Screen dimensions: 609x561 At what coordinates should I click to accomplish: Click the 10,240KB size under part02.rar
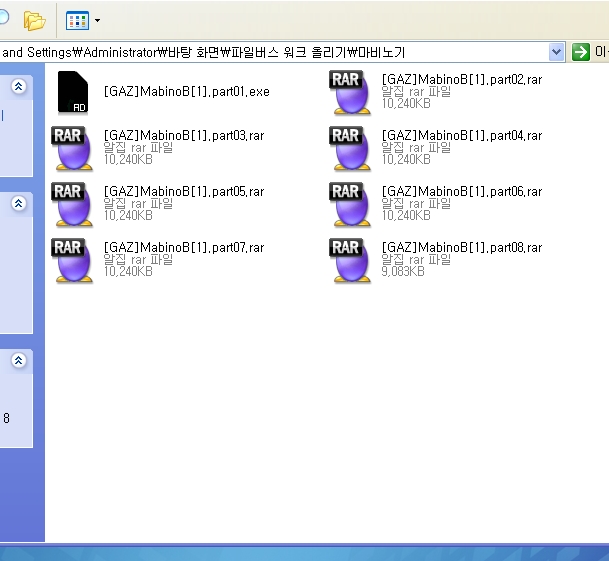pyautogui.click(x=406, y=103)
